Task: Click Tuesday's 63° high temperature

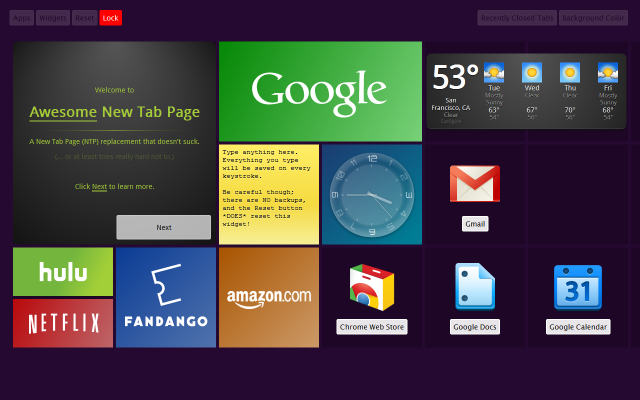Action: pos(494,110)
